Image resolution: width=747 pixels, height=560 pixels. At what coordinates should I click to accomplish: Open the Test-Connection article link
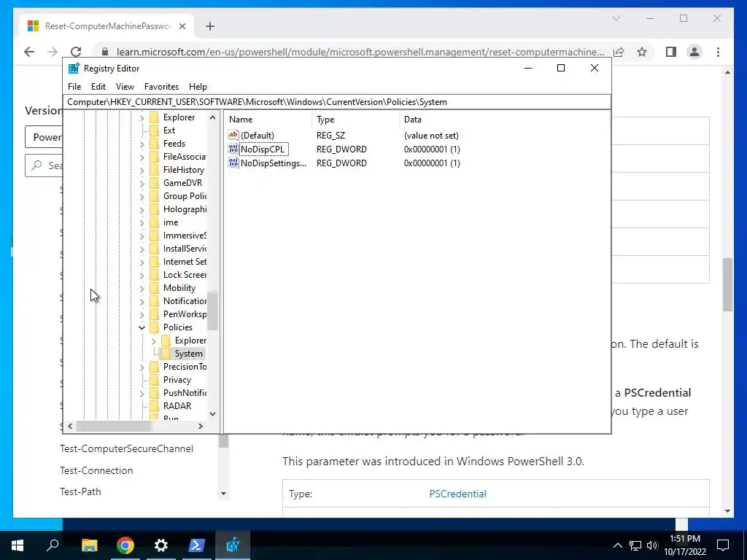coord(96,470)
